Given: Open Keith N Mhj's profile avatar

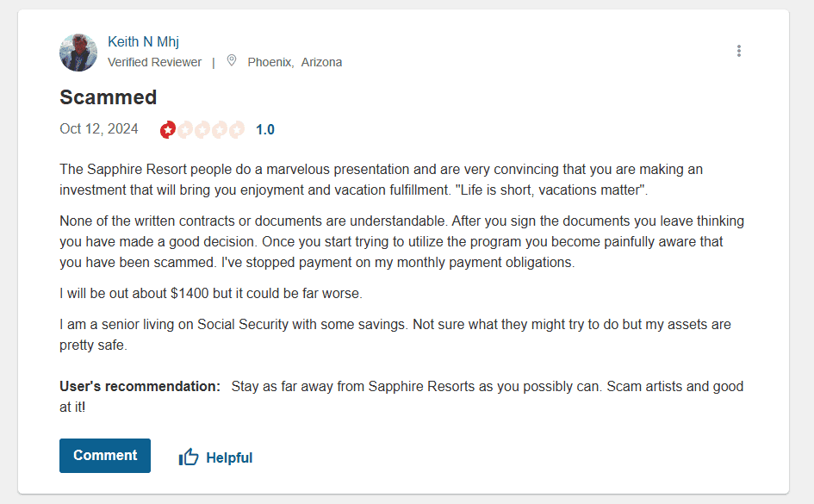Looking at the screenshot, I should (x=78, y=53).
